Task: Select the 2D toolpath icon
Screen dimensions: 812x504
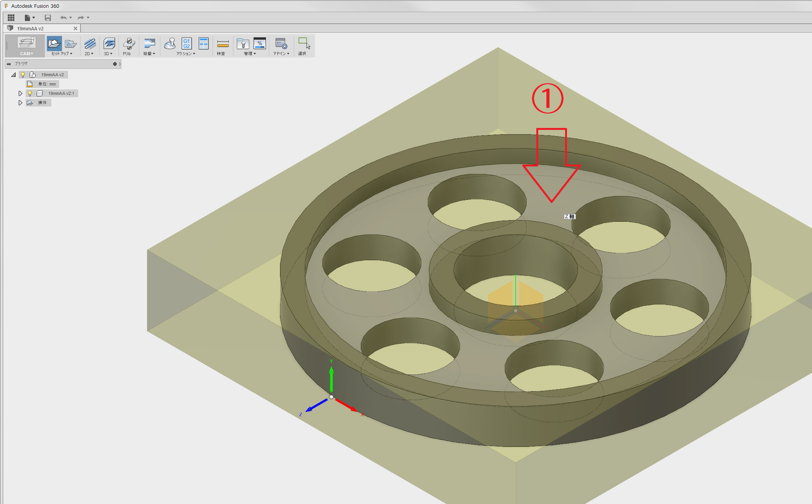Action: coord(89,44)
